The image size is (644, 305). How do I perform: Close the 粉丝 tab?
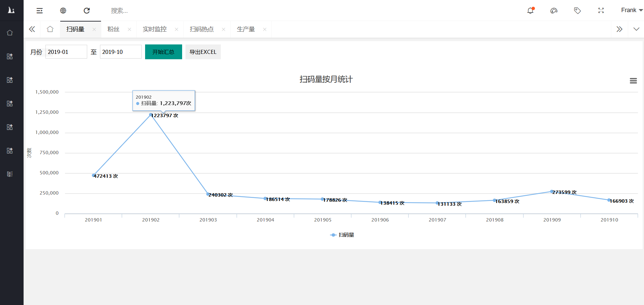point(129,30)
